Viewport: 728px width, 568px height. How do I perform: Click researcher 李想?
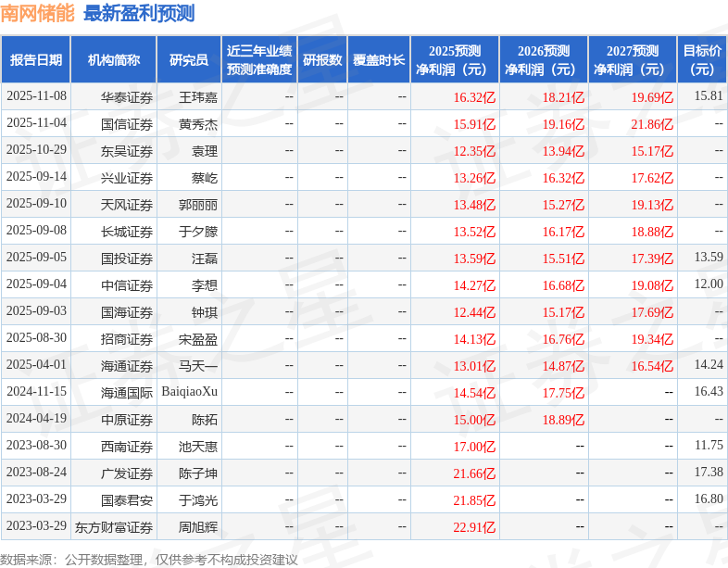[205, 285]
